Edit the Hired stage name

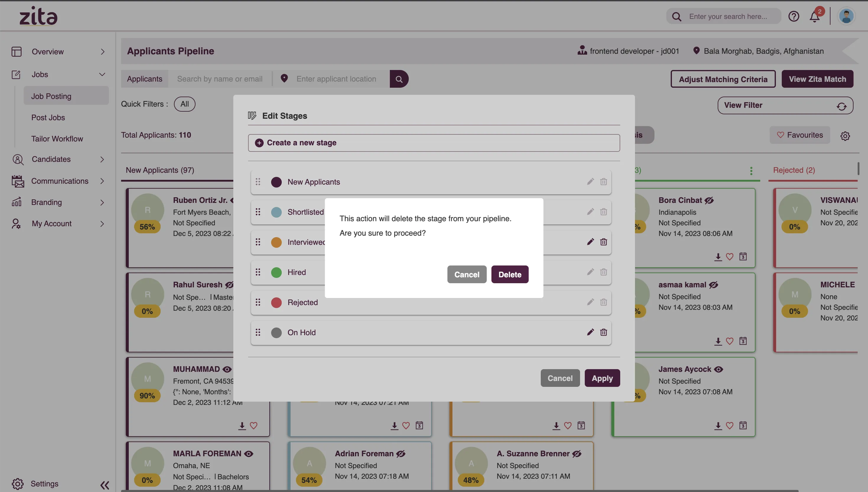(590, 272)
